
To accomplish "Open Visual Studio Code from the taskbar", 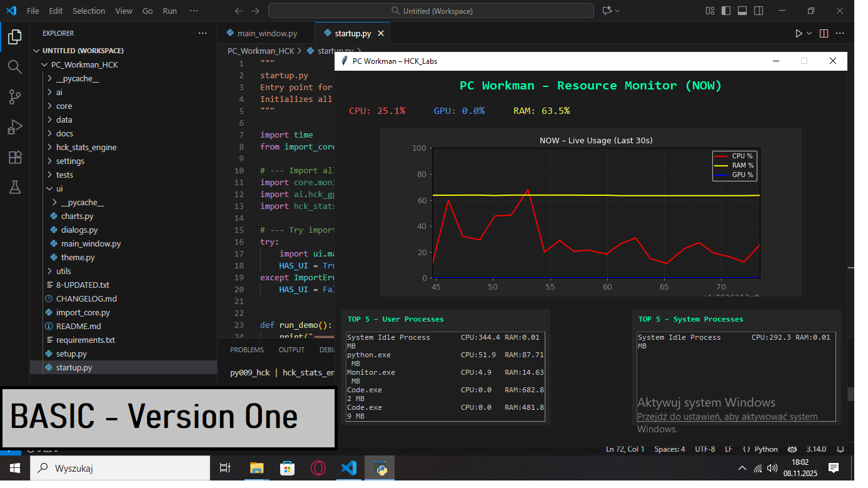I will coord(349,468).
